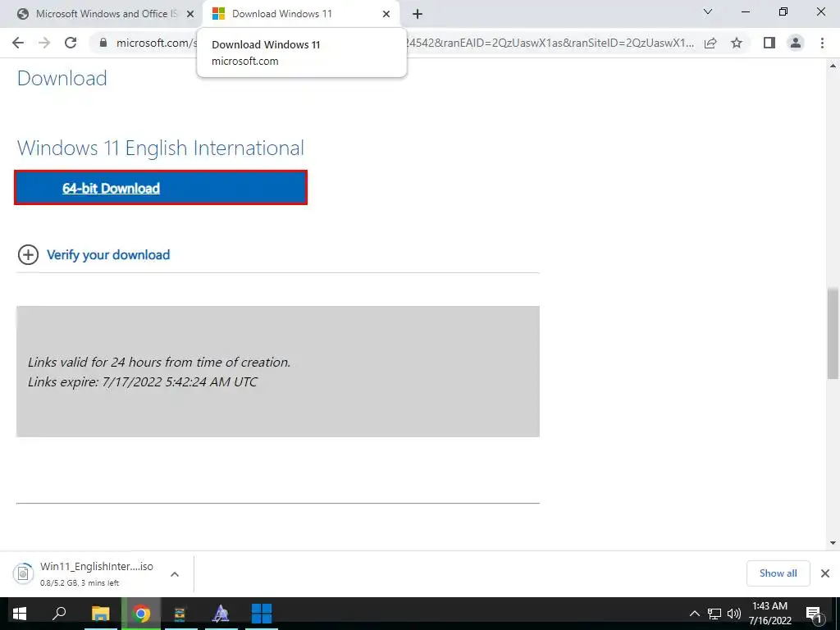Open Chrome three-dot menu
Viewport: 840px width, 630px height.
[x=822, y=43]
